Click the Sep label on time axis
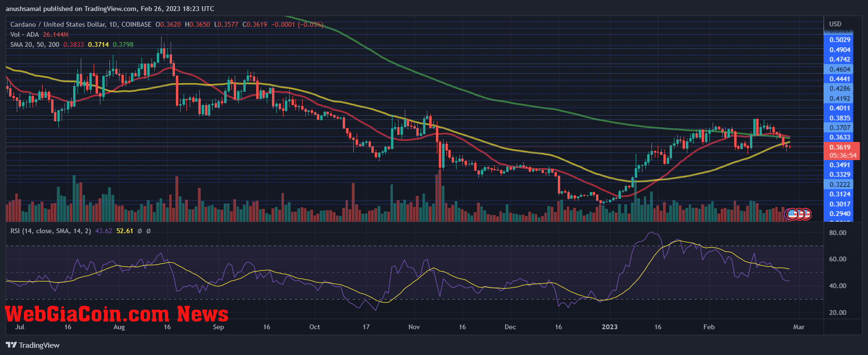Screen dimensions: 868x355 pyautogui.click(x=218, y=327)
